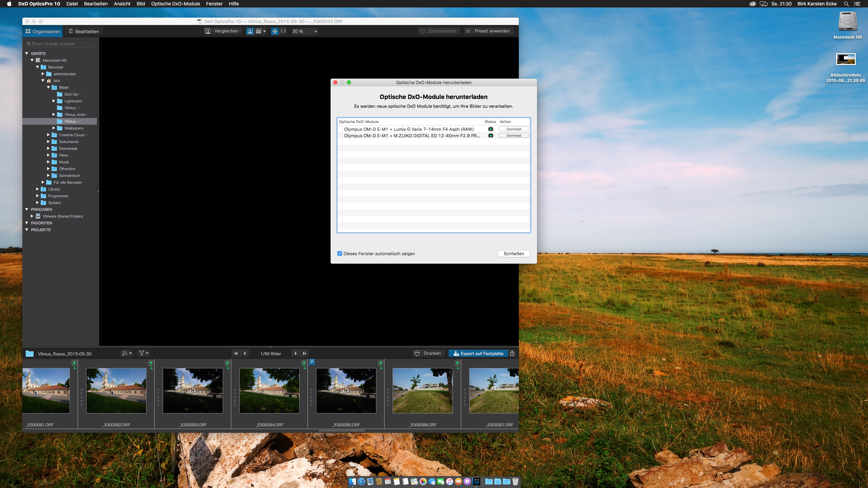Open the sort order dropdown in filmstrip bar
This screenshot has width=868, height=488.
pyautogui.click(x=126, y=353)
